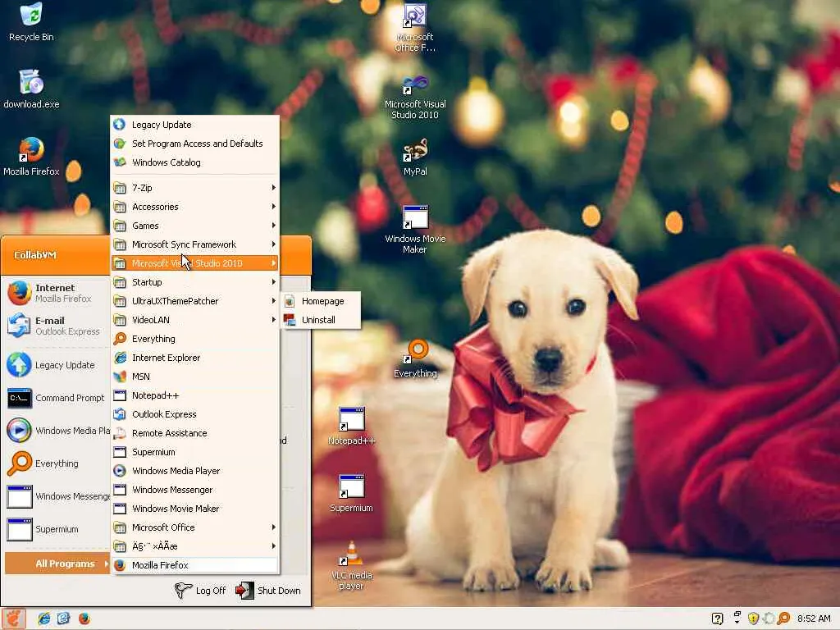Launch Supermium from All Programs list
840x630 pixels.
(x=195, y=452)
